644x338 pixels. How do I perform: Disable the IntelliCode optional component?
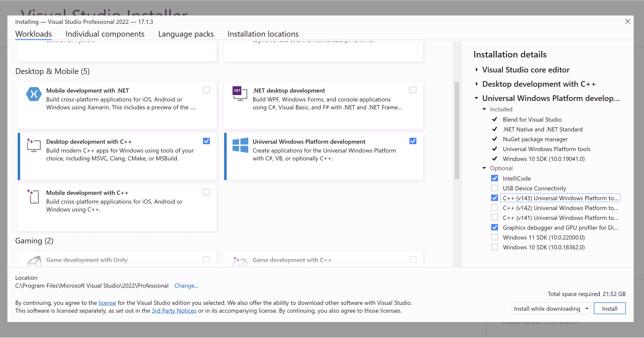(494, 178)
